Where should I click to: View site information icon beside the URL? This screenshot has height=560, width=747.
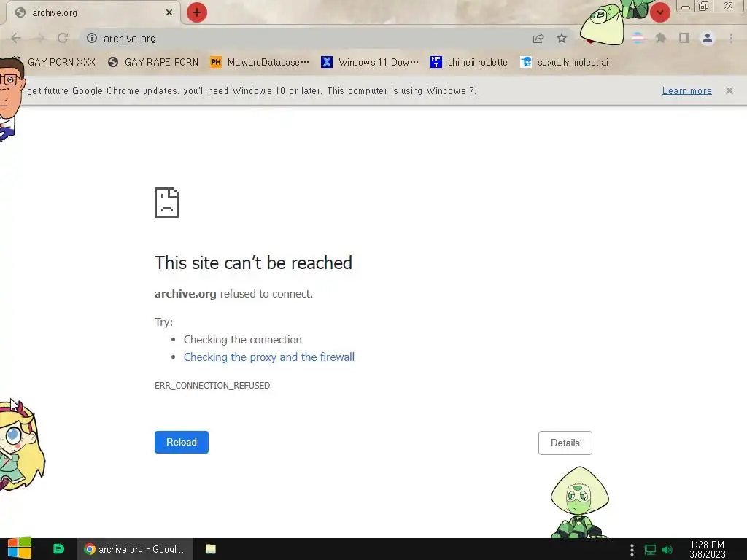[92, 38]
